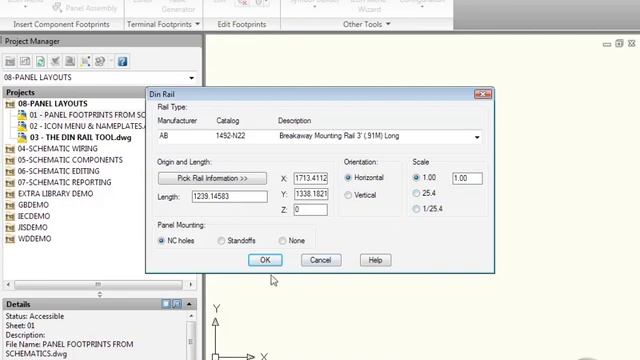Open the Rail Type dropdown list
Image resolution: width=640 pixels, height=360 pixels.
tap(477, 137)
